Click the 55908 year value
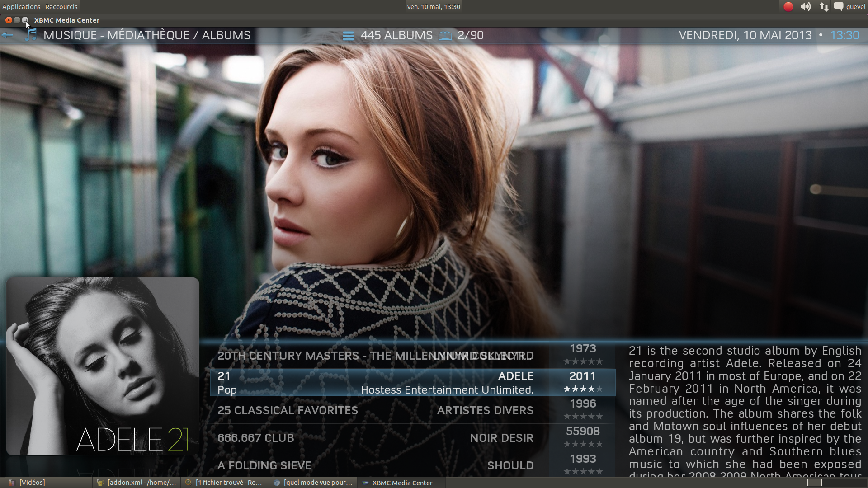The width and height of the screenshot is (868, 488). (583, 431)
